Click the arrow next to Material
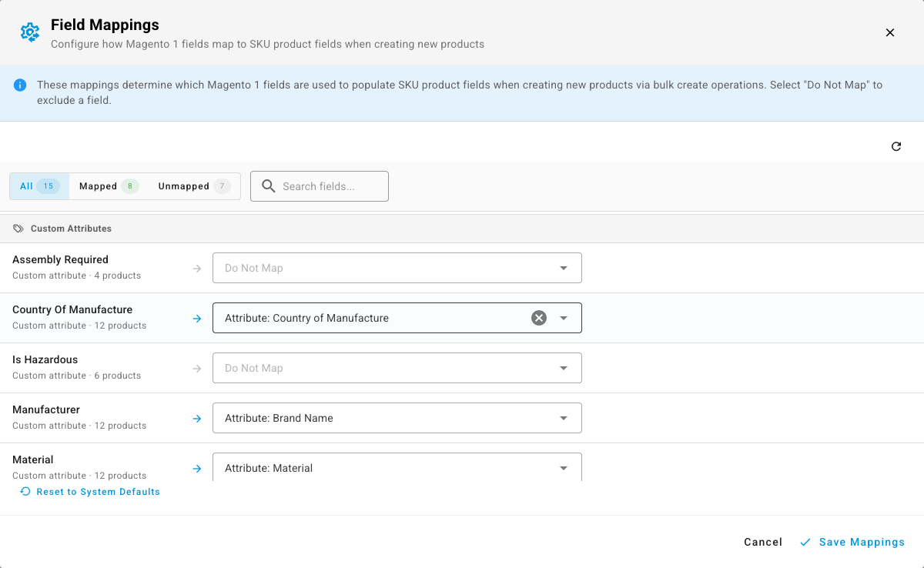This screenshot has height=568, width=924. tap(197, 469)
